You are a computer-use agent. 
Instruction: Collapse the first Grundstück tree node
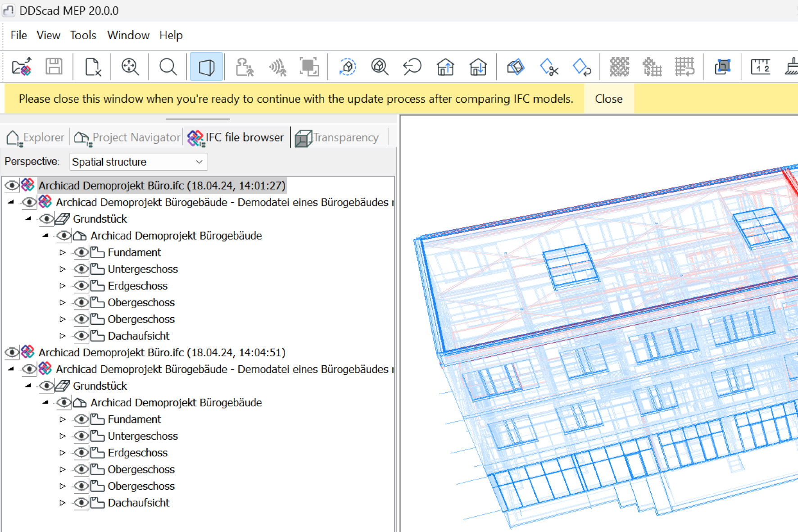pos(28,218)
